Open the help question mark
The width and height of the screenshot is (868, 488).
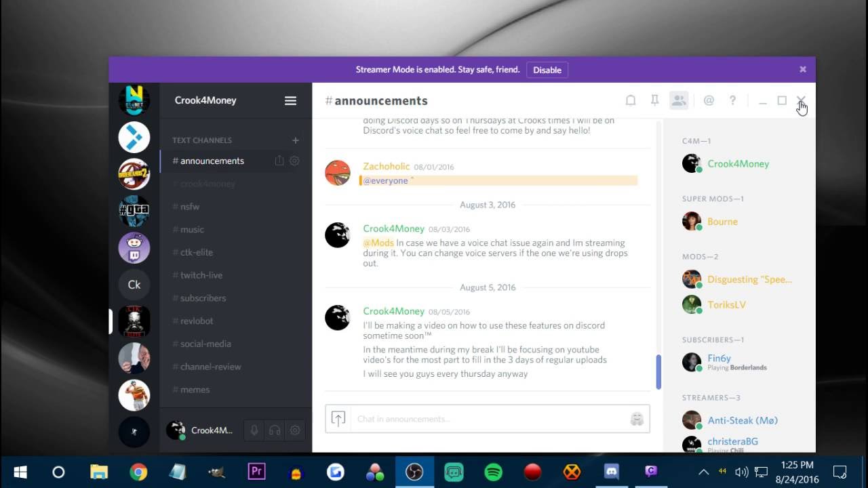(732, 100)
